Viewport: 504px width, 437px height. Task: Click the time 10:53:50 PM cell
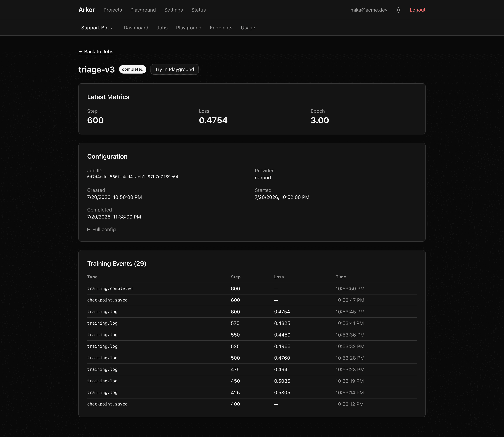pos(350,289)
